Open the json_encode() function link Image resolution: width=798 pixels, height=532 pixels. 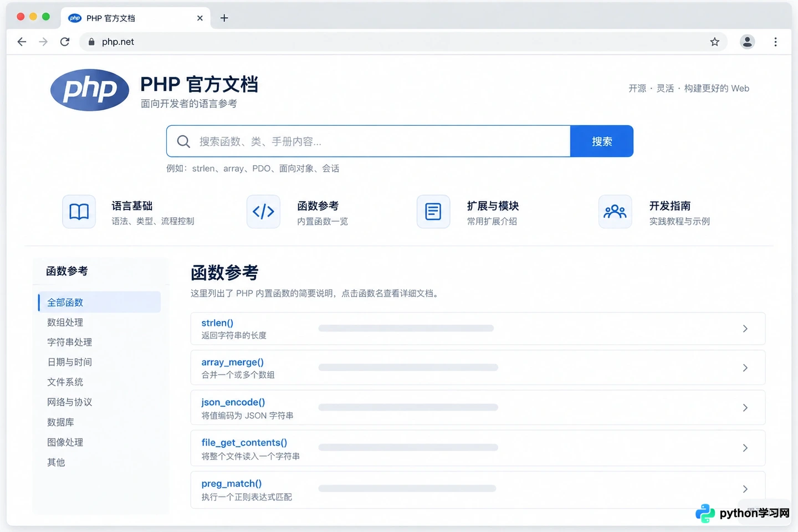[233, 402]
